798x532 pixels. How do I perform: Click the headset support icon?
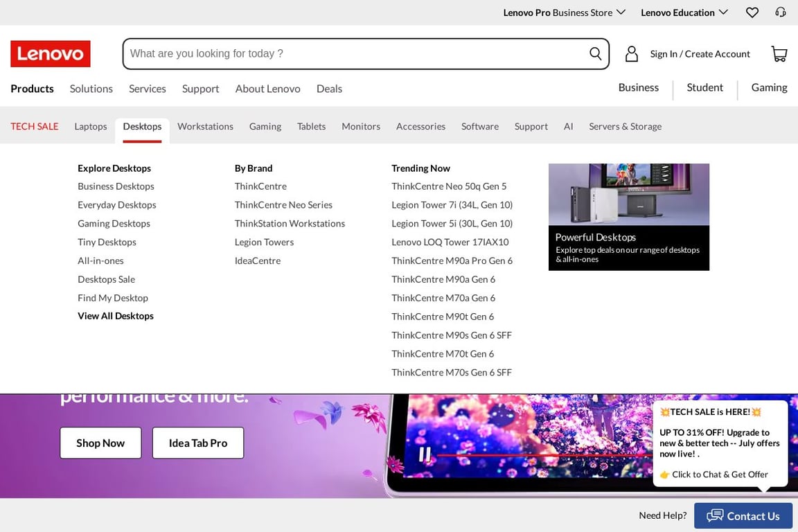(x=780, y=12)
